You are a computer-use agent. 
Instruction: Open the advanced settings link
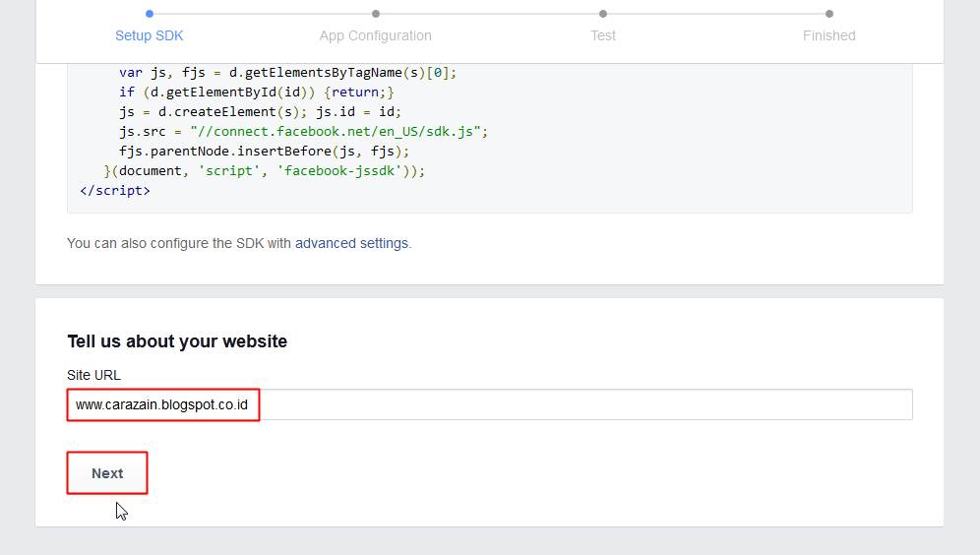coord(351,243)
